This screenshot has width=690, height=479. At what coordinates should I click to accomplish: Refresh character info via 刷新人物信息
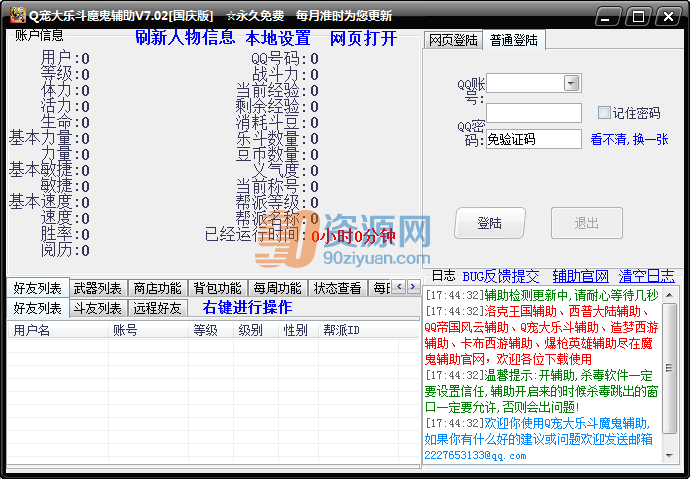coord(185,38)
